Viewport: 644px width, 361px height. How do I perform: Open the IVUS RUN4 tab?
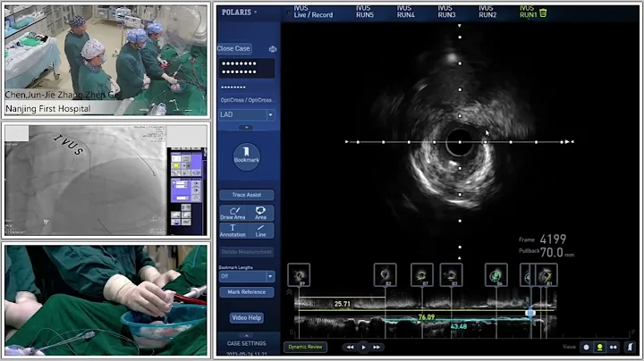406,12
